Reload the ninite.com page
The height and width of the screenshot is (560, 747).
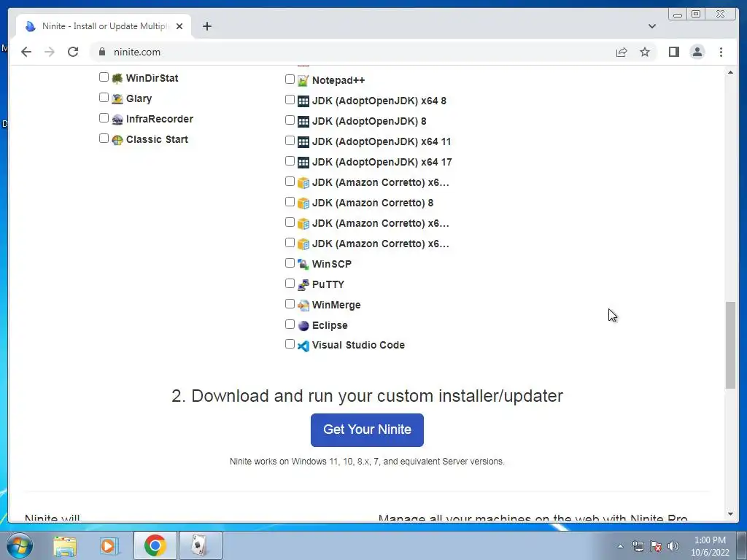pyautogui.click(x=73, y=52)
